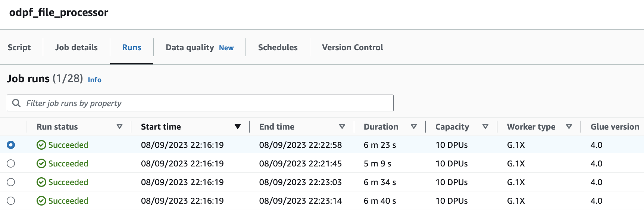Click the Duration column header

381,127
